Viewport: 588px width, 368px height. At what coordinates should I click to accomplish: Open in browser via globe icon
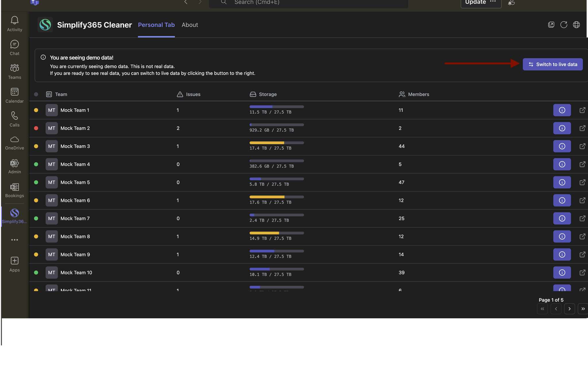tap(576, 25)
